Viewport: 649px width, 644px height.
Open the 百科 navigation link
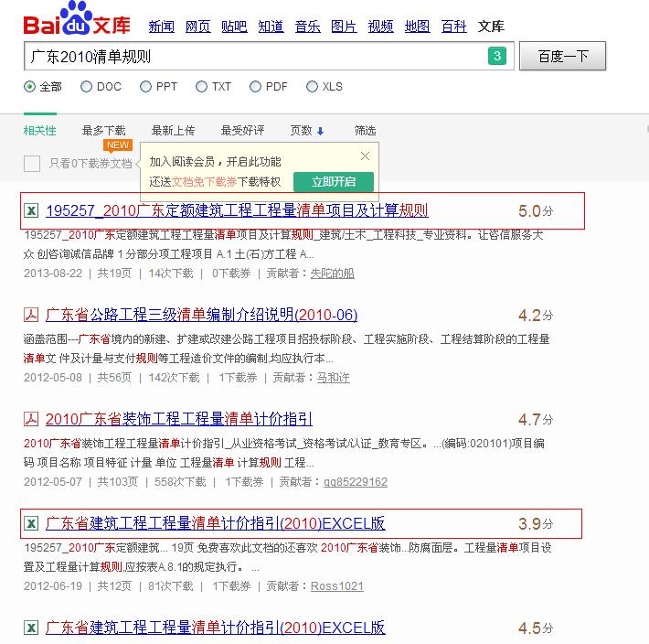(454, 27)
